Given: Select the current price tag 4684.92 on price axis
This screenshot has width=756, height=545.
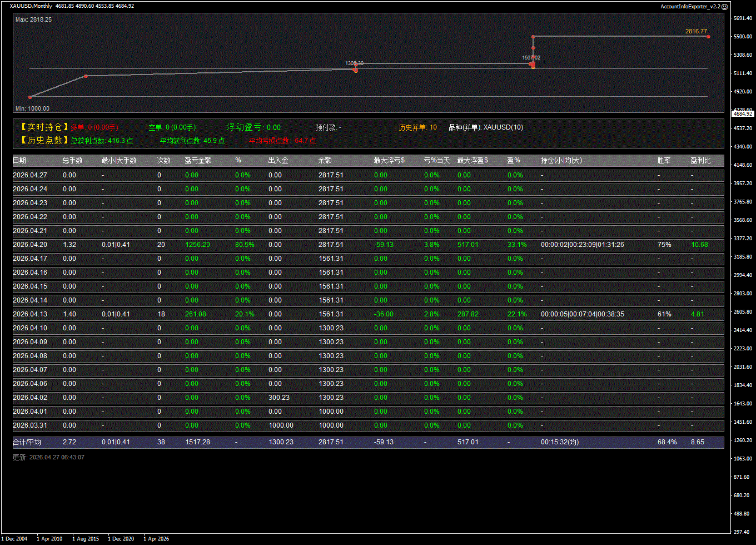Looking at the screenshot, I should tap(743, 113).
